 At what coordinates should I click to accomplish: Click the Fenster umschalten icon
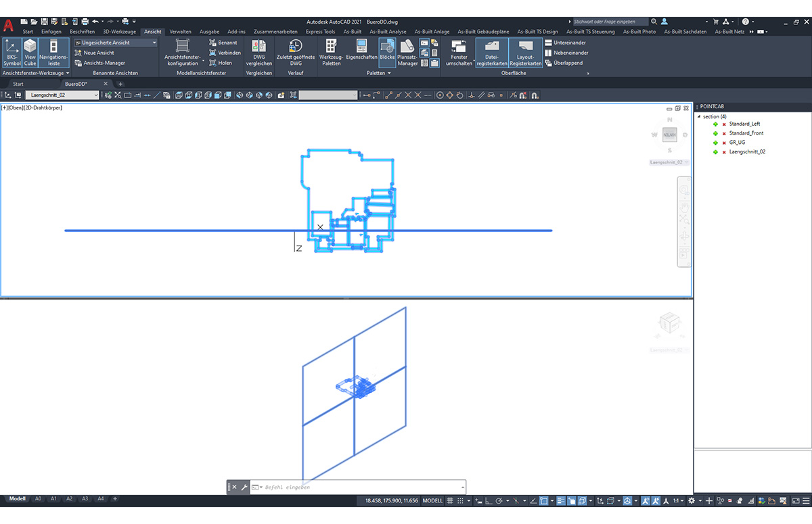coord(459,52)
